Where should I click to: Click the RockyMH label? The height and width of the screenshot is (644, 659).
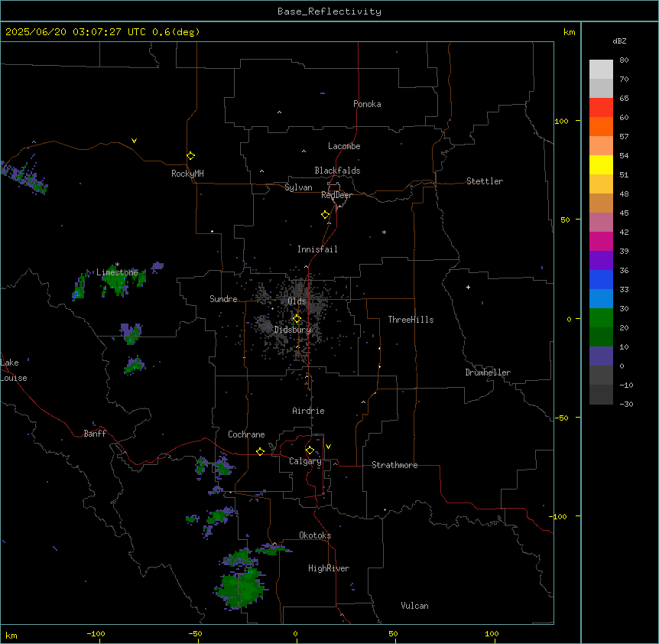click(187, 174)
